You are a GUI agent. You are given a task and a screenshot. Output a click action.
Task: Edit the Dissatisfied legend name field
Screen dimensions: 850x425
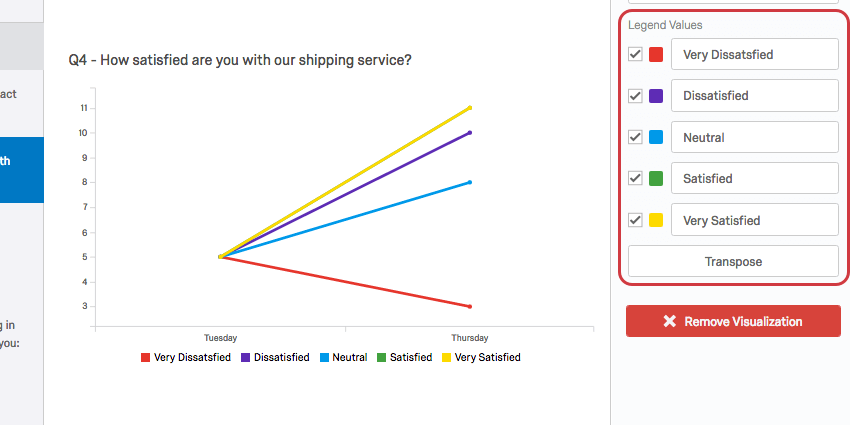[x=755, y=95]
